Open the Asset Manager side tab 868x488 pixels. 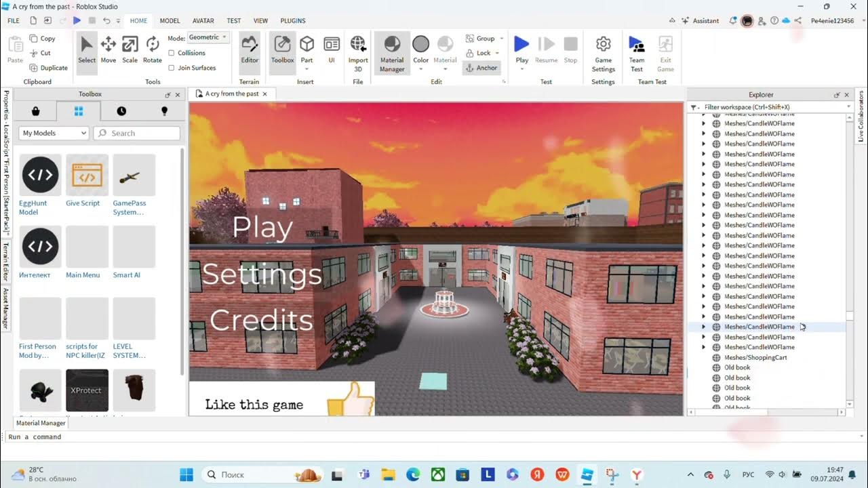click(x=5, y=308)
